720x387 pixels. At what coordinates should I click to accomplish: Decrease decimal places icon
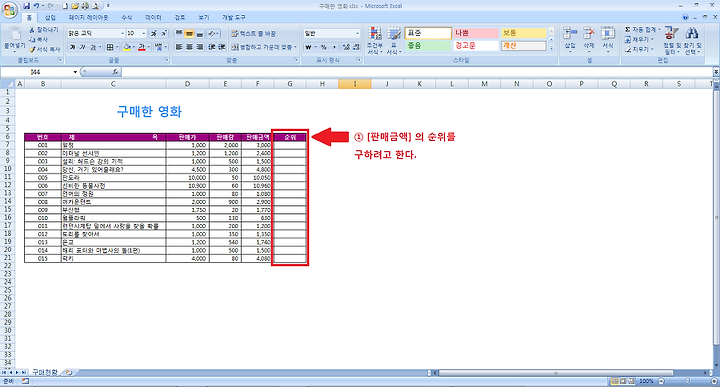pos(356,47)
